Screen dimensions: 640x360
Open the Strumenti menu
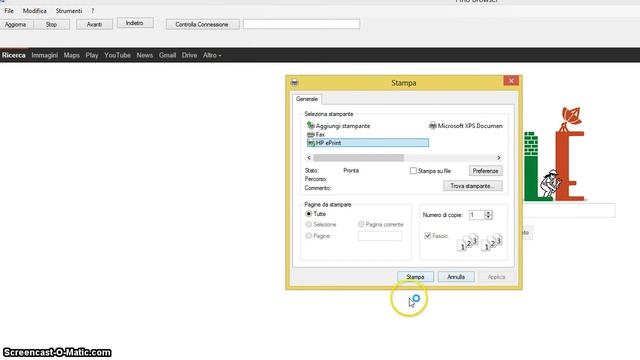point(69,11)
